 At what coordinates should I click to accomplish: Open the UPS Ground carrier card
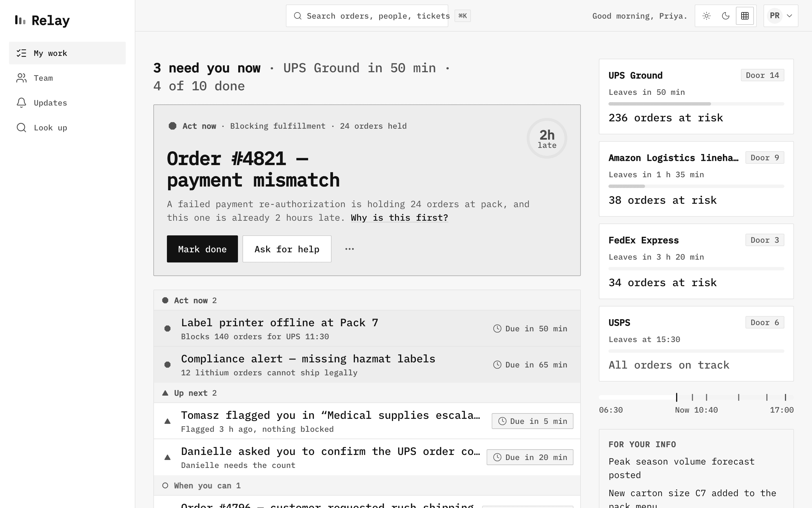tap(696, 97)
